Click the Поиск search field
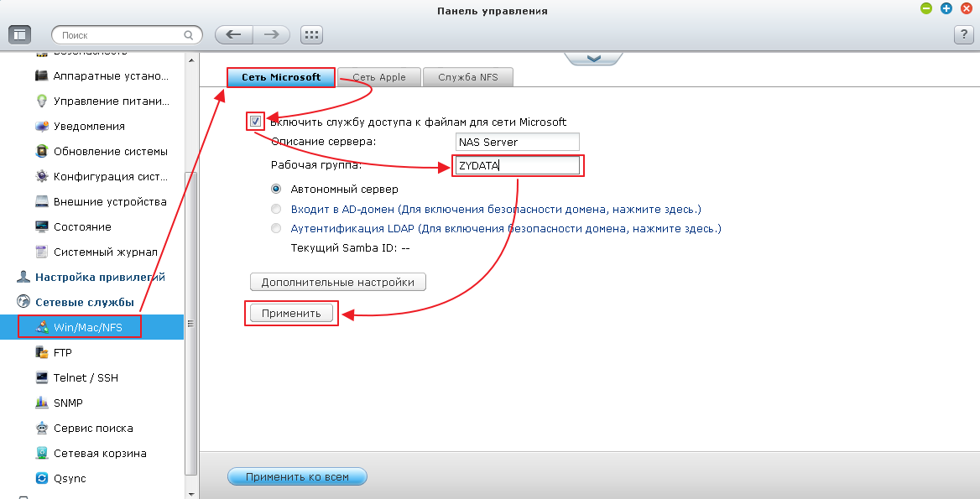The height and width of the screenshot is (499, 980). tap(127, 35)
